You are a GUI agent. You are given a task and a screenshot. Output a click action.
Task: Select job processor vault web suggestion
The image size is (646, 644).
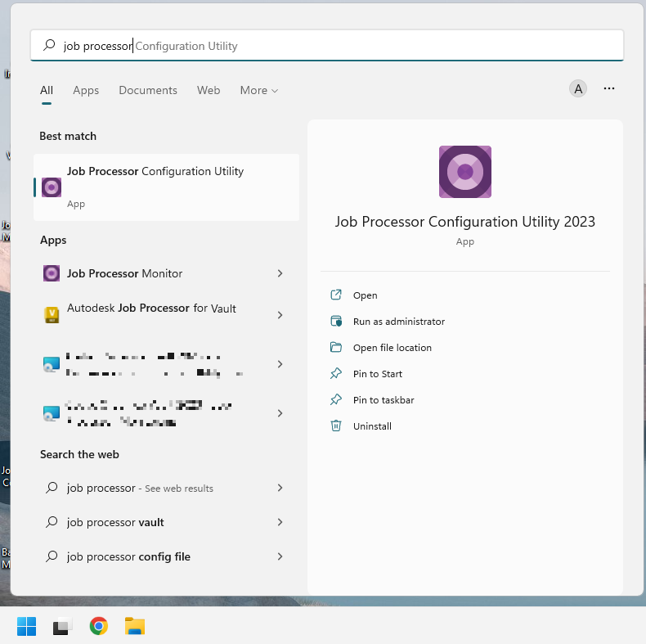click(167, 522)
